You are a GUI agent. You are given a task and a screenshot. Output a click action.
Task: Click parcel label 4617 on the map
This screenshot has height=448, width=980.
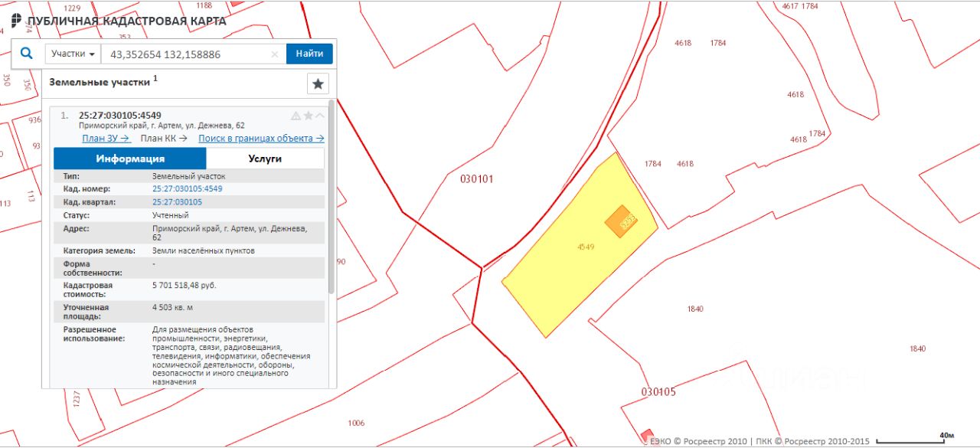tap(790, 6)
